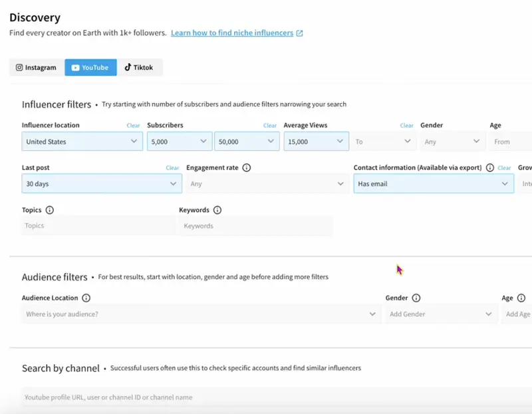The width and height of the screenshot is (532, 414).
Task: Click the Keywords input field
Action: 255,226
